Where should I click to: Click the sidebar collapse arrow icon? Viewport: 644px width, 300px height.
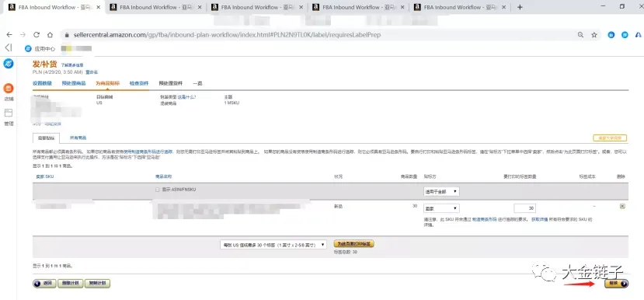coord(9,47)
